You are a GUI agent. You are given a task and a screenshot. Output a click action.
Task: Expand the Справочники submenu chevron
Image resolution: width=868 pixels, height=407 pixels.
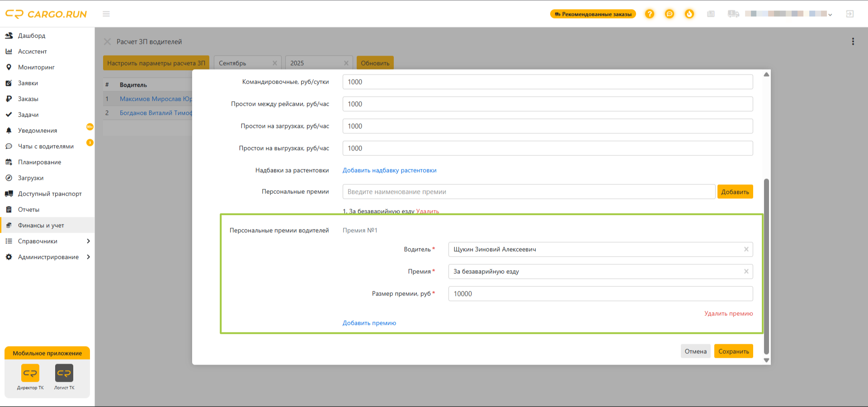[88, 241]
